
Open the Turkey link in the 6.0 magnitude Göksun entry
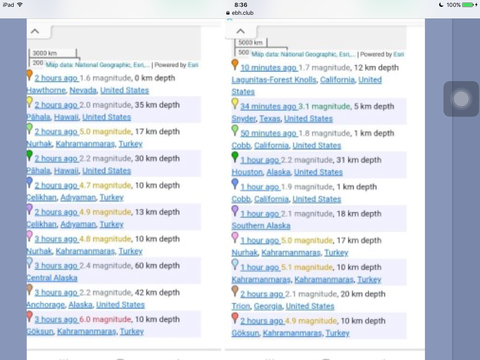coord(132,332)
